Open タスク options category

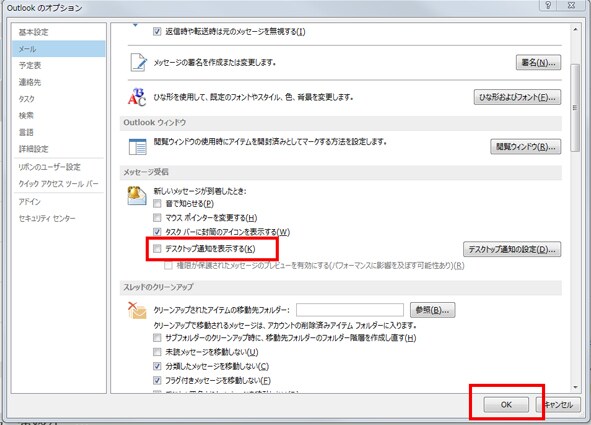[x=58, y=99]
